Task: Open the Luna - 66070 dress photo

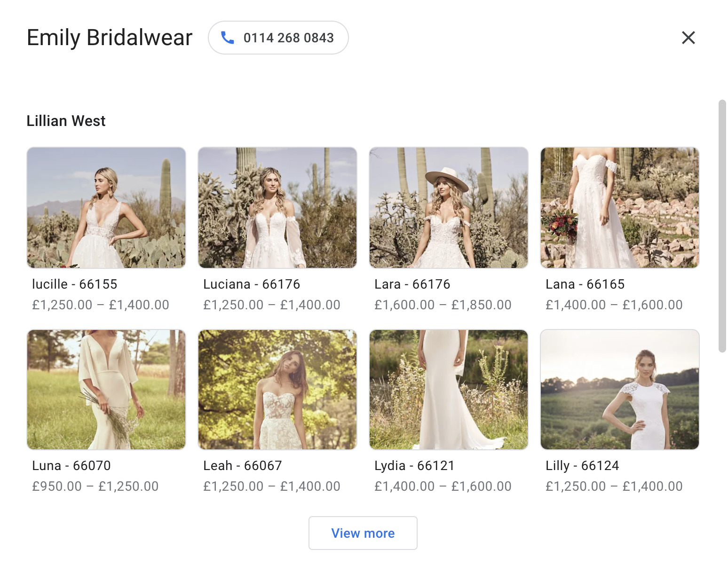Action: tap(106, 390)
